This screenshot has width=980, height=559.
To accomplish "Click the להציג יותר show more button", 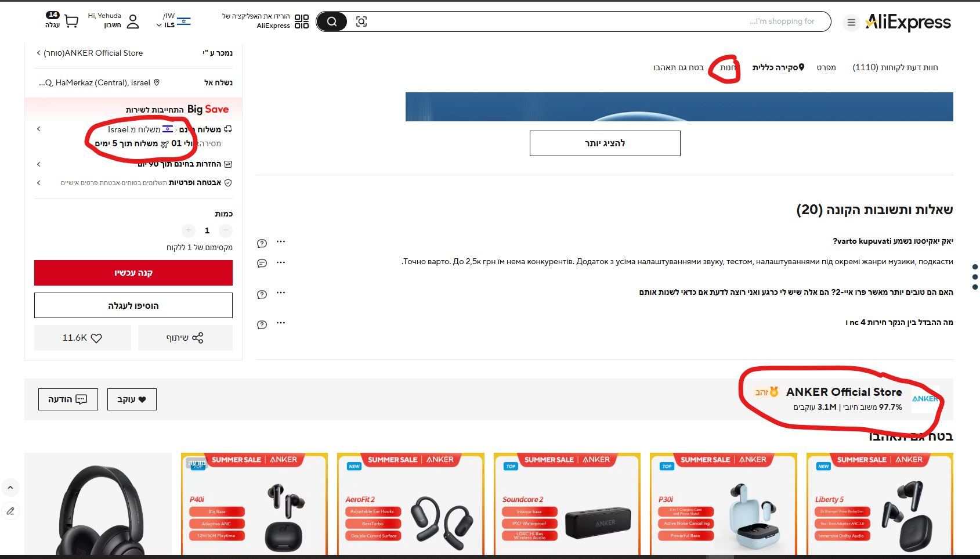I will point(605,143).
